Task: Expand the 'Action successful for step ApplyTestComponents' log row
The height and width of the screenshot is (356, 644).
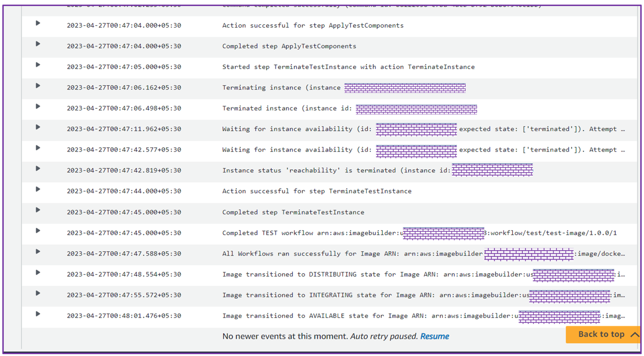Action: point(38,23)
